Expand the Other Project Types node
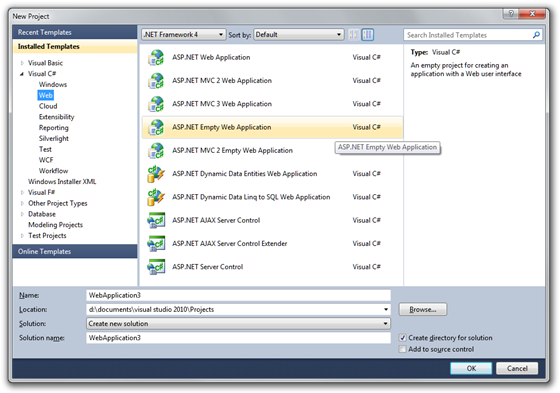Screen dimensions: 560x393 coord(22,203)
